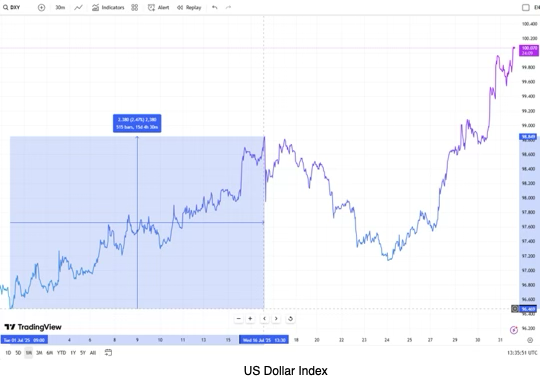
Task: Open indicator templates grid icon
Action: coord(135,8)
